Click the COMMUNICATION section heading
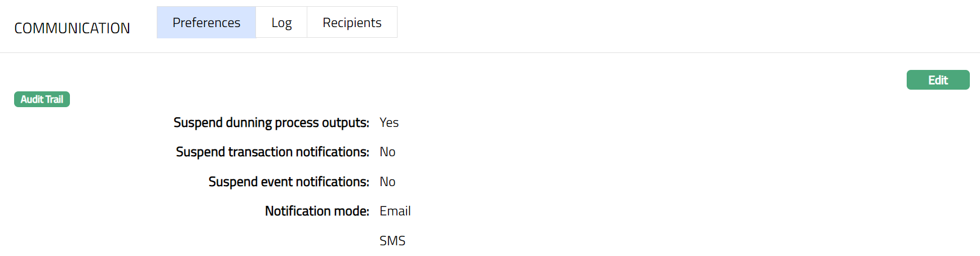980x256 pixels. (72, 28)
